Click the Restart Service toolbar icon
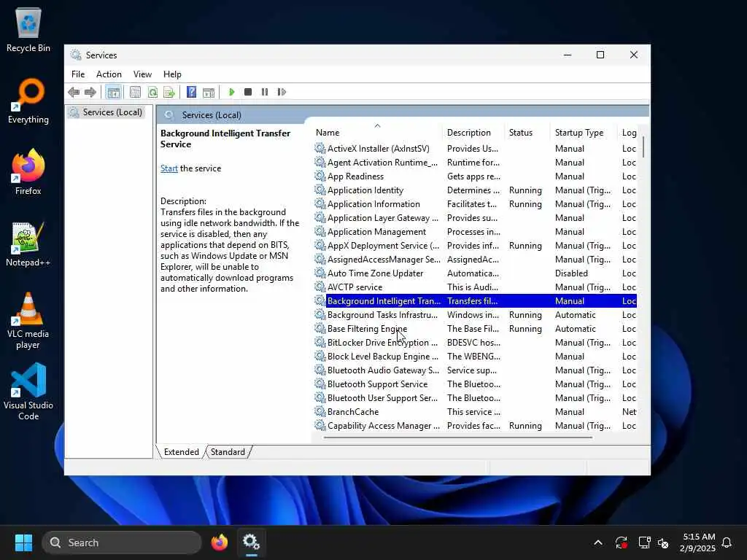The image size is (747, 560). 282,92
